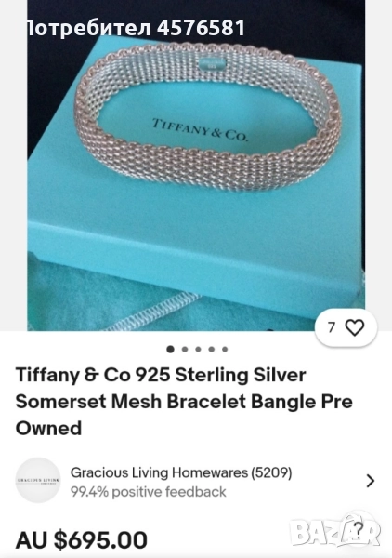The width and height of the screenshot is (392, 558).
Task: Select the fifth image carousel dot
Action: [225, 349]
